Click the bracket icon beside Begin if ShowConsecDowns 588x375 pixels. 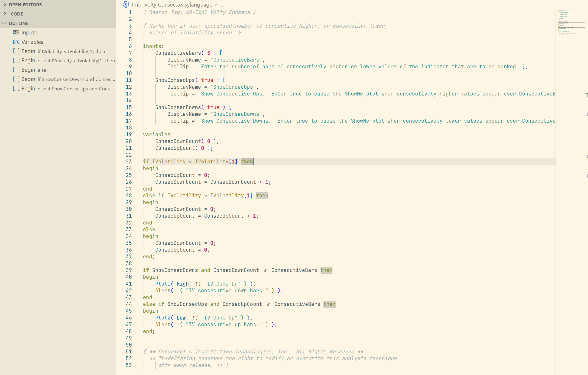pos(16,79)
